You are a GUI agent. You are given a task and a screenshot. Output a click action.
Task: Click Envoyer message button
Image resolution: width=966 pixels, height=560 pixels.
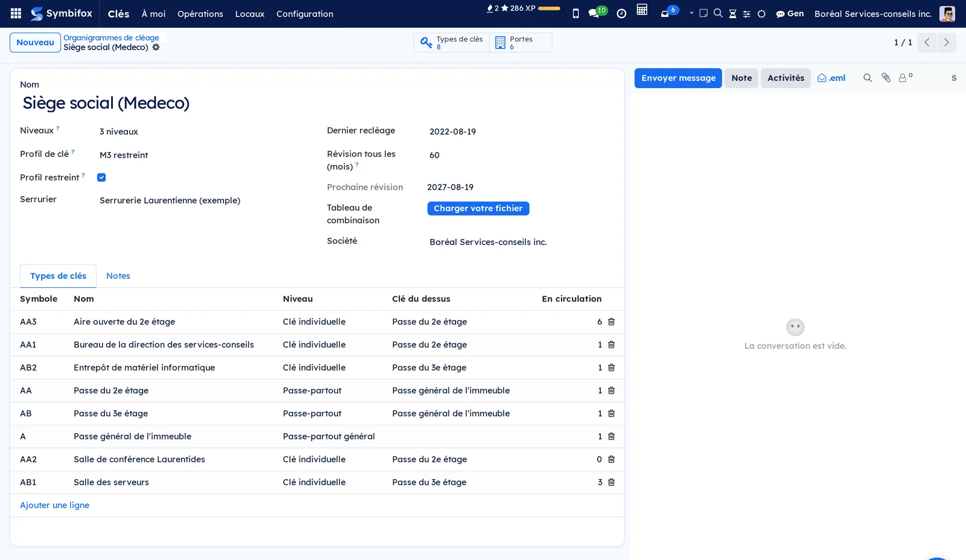coord(678,78)
